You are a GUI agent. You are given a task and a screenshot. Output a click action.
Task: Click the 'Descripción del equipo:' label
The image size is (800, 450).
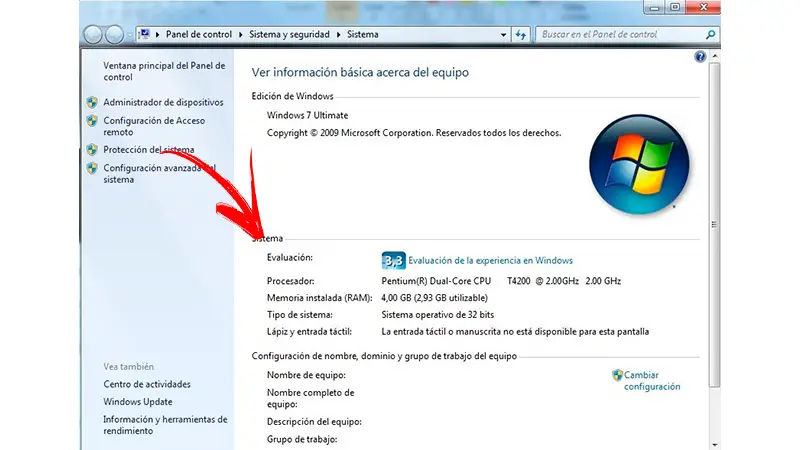(314, 422)
